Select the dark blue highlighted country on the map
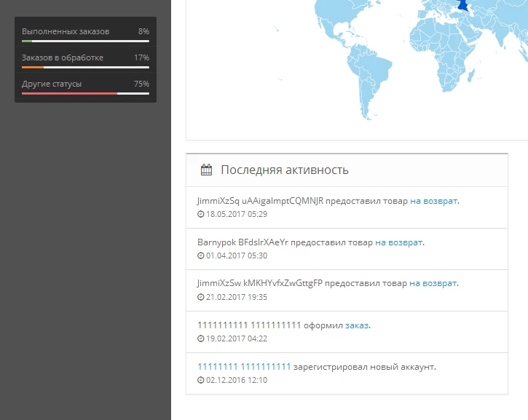Viewport: 528px width, 420px height. coord(463,5)
